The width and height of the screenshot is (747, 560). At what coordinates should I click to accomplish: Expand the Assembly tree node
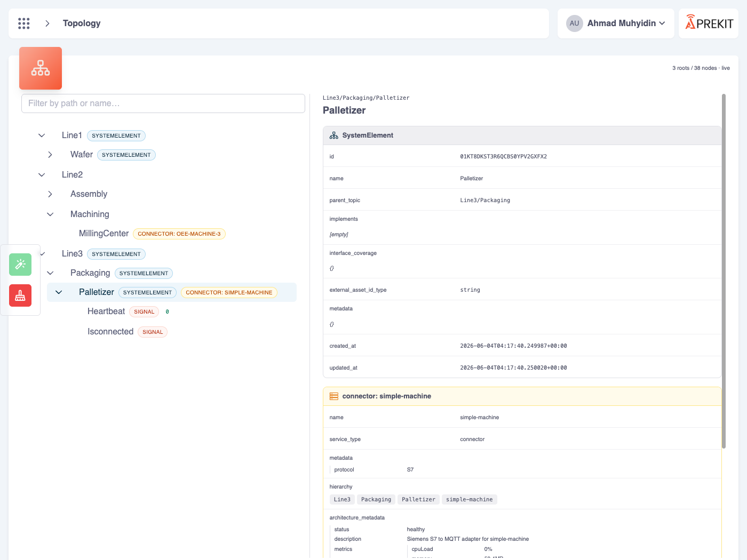(50, 194)
